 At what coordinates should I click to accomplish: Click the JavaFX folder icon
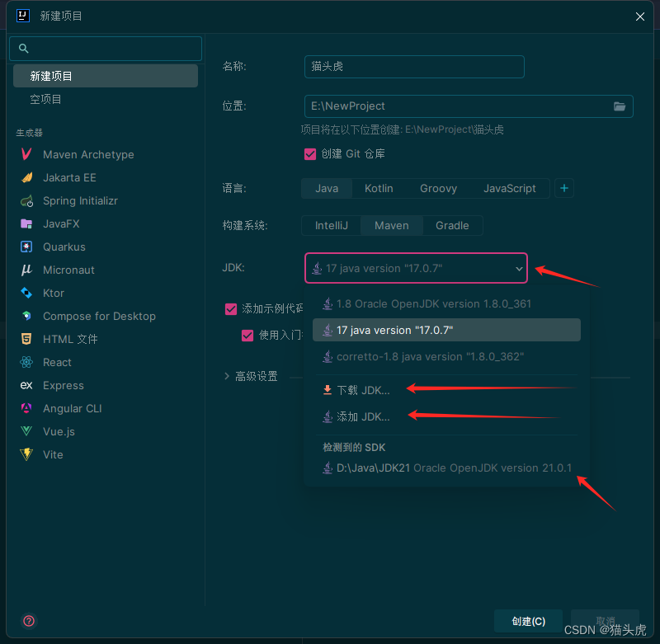(x=26, y=223)
